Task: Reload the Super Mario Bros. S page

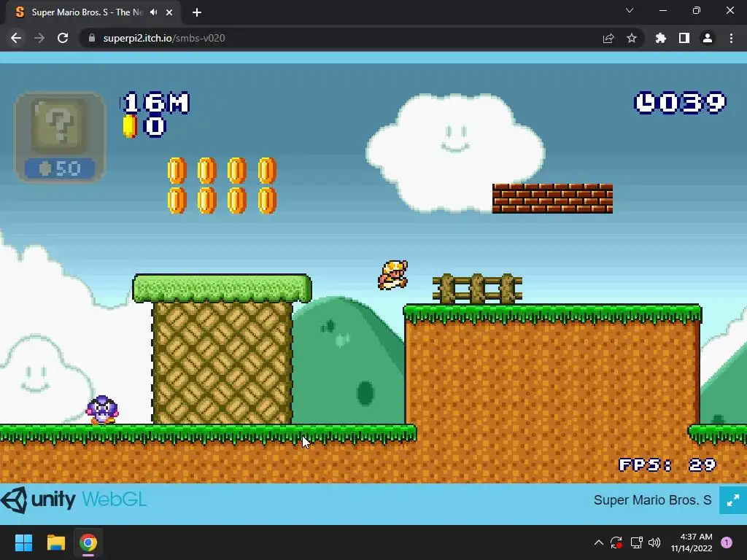Action: tap(63, 38)
